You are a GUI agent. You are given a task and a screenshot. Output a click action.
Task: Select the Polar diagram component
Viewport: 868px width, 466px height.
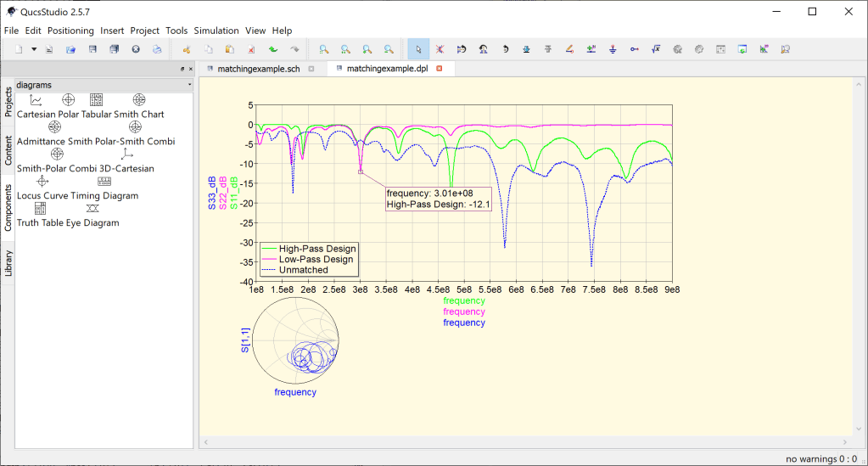point(69,106)
